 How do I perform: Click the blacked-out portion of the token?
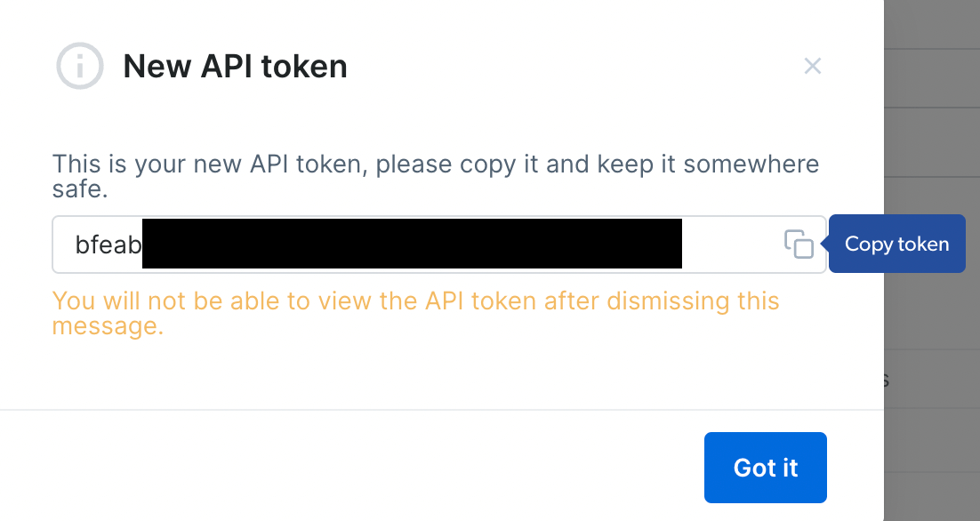coord(411,244)
